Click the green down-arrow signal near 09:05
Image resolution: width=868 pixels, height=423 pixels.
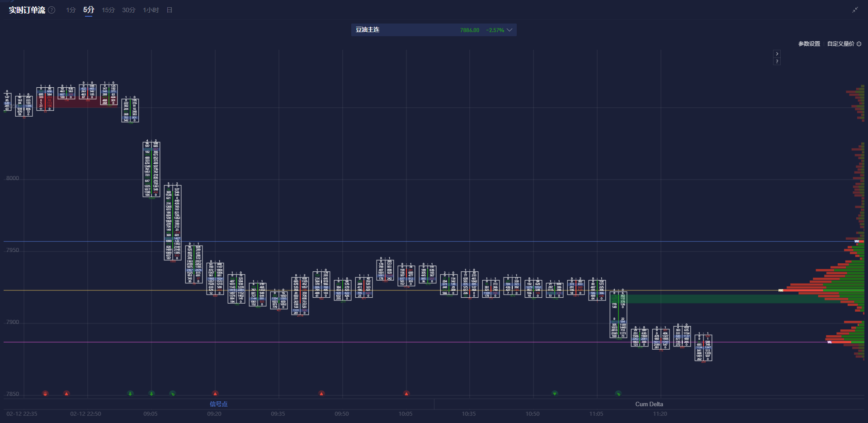click(151, 394)
